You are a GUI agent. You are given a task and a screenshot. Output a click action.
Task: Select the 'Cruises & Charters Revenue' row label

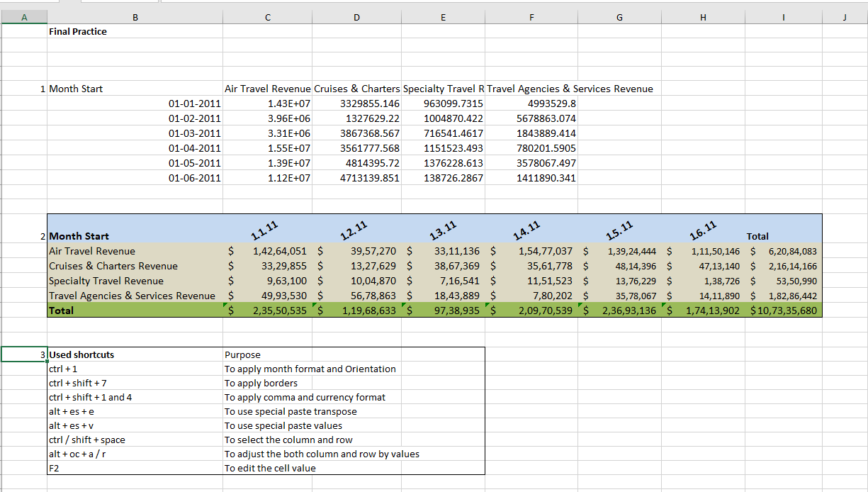click(x=135, y=266)
